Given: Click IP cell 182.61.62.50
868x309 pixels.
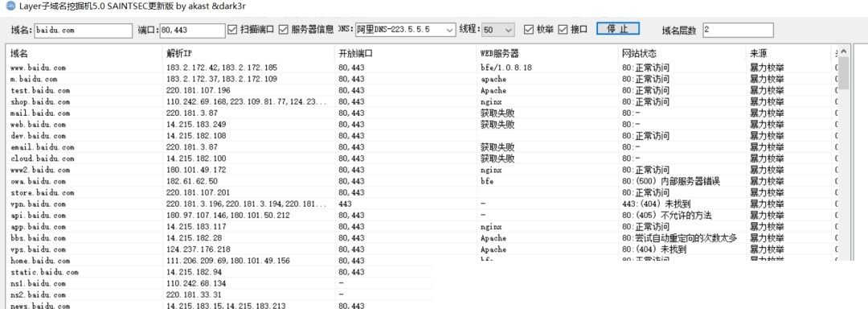Looking at the screenshot, I should pyautogui.click(x=191, y=181).
